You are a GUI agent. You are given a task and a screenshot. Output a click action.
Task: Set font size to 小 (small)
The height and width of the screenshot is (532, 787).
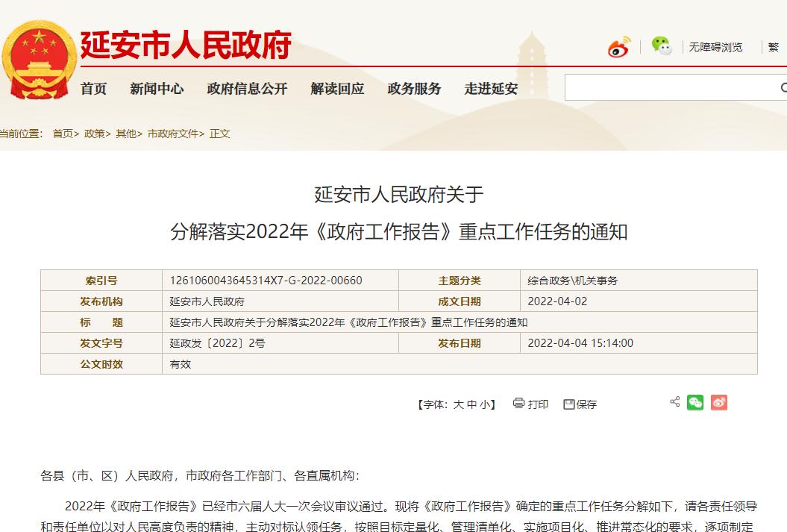pyautogui.click(x=484, y=404)
